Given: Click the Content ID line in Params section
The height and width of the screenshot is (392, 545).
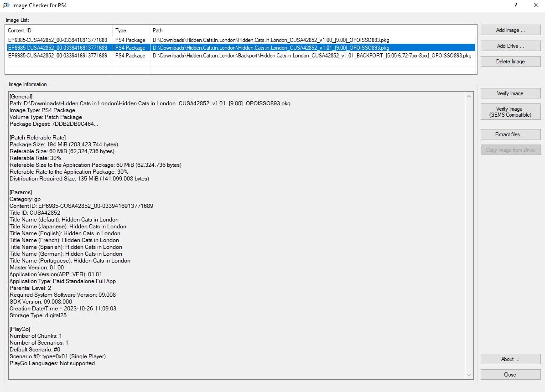Looking at the screenshot, I should click(81, 206).
